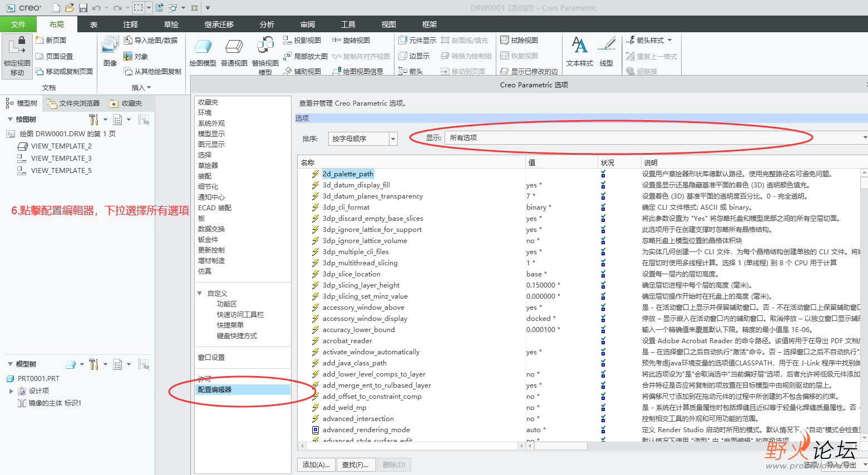Click the Regenerate icon in quick access toolbar
This screenshot has width=868, height=475.
pyautogui.click(x=159, y=8)
